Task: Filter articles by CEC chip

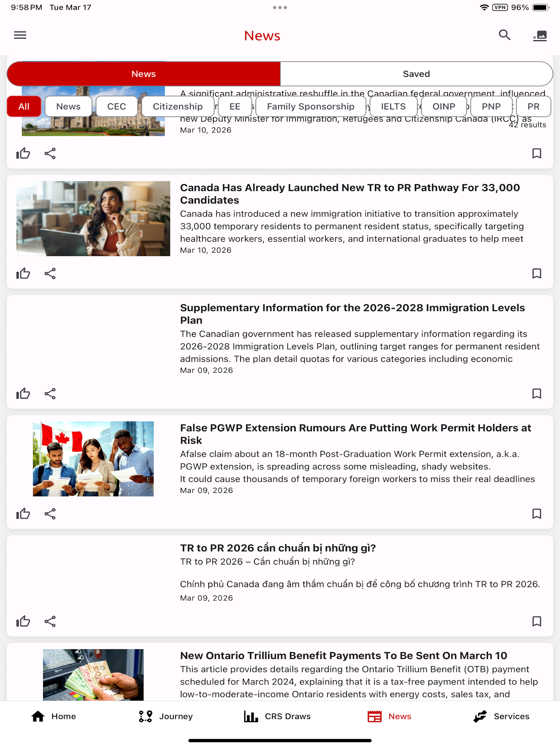Action: point(116,106)
